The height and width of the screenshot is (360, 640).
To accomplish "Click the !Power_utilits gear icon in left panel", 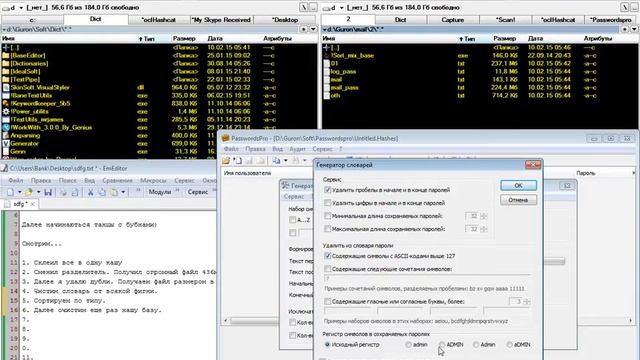I will (x=6, y=111).
